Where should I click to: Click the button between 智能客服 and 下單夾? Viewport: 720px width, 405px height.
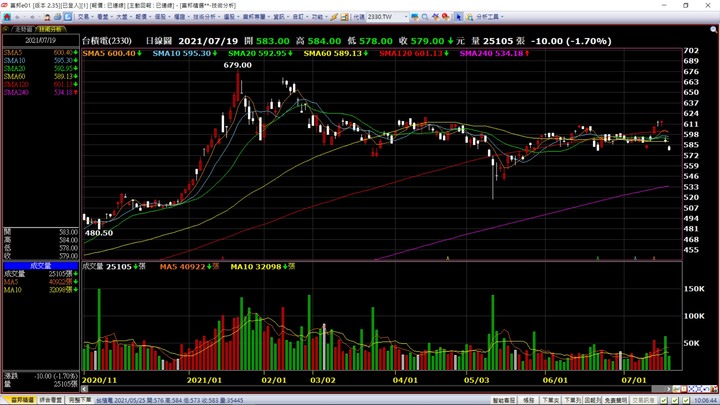click(x=529, y=400)
